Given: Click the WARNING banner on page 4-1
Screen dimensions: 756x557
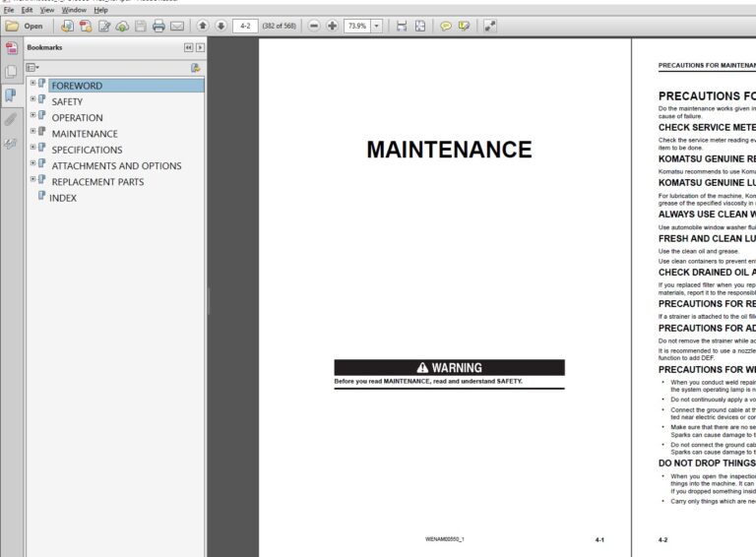Looking at the screenshot, I should 449,368.
